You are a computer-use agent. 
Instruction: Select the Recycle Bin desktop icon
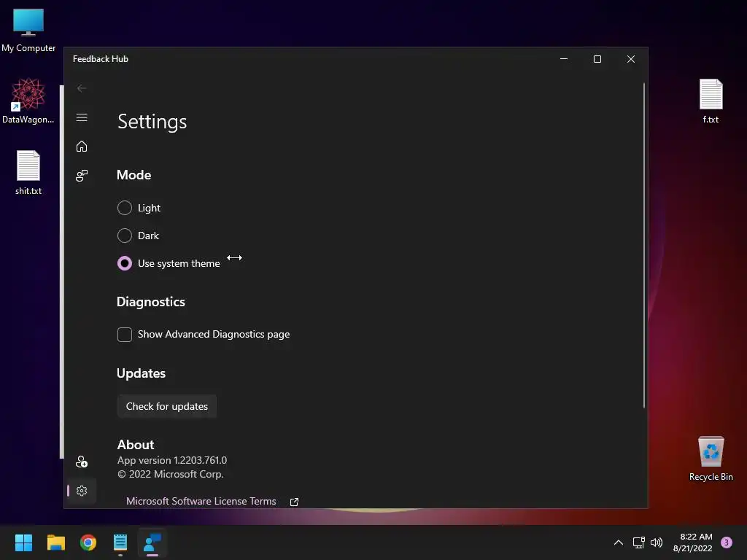711,459
